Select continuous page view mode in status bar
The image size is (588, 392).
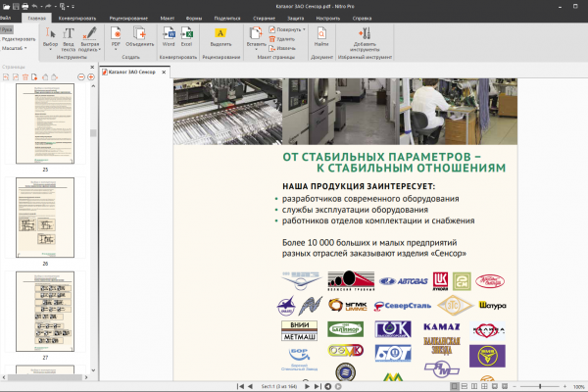(x=465, y=386)
